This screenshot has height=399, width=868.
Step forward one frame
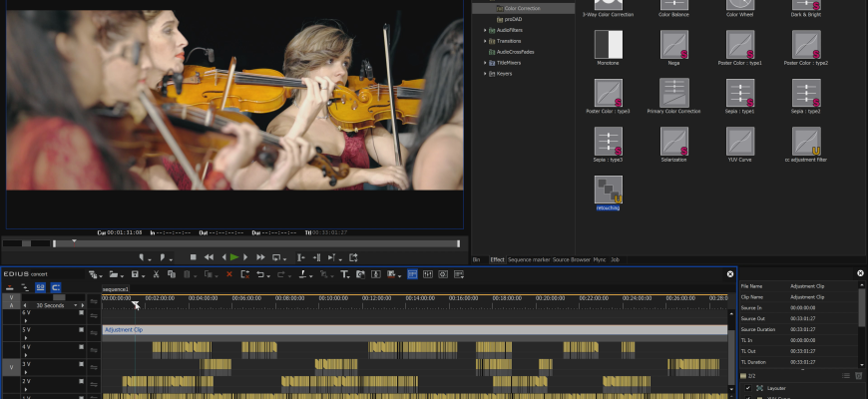(x=245, y=257)
